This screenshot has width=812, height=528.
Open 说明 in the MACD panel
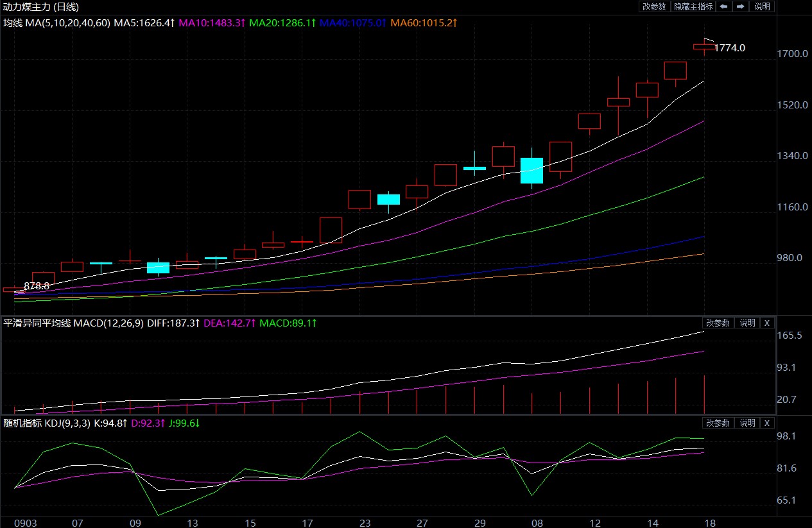pyautogui.click(x=747, y=323)
